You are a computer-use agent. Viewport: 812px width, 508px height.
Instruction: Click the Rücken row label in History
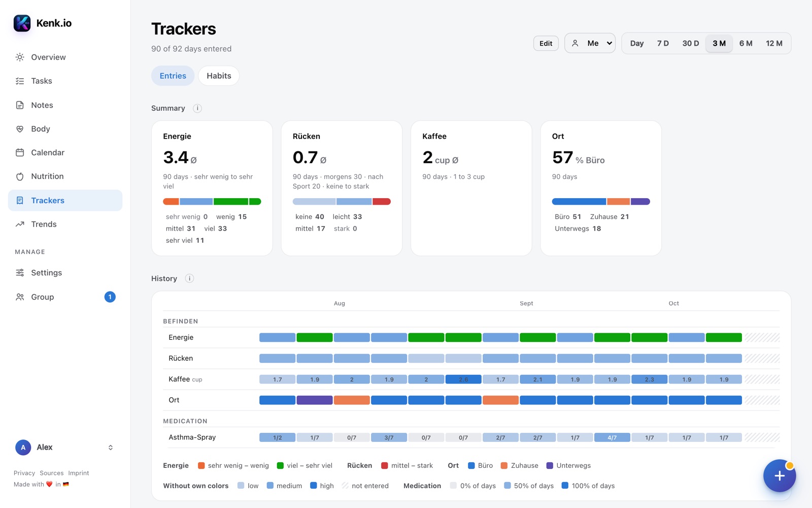point(181,358)
